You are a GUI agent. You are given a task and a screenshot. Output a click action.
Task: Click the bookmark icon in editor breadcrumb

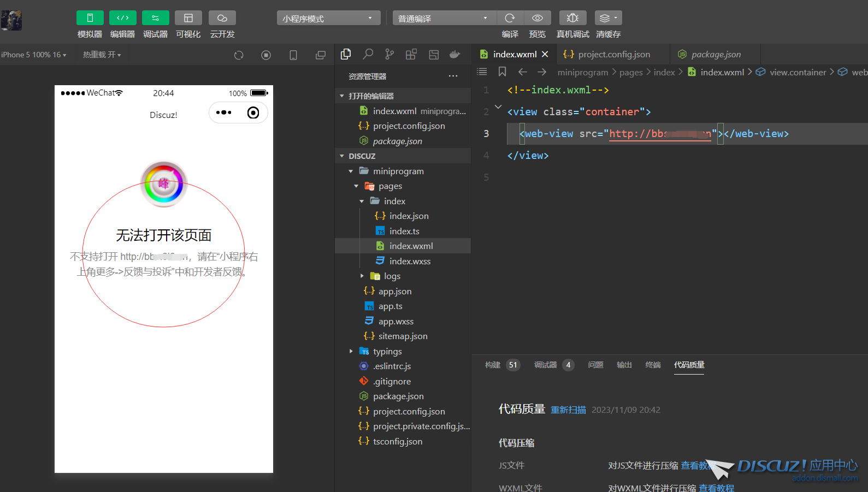(502, 72)
